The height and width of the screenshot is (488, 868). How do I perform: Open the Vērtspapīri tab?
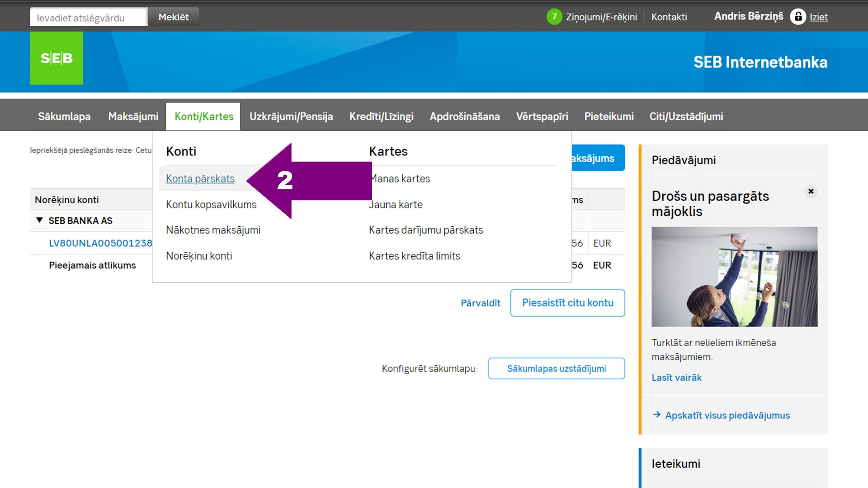tap(542, 117)
